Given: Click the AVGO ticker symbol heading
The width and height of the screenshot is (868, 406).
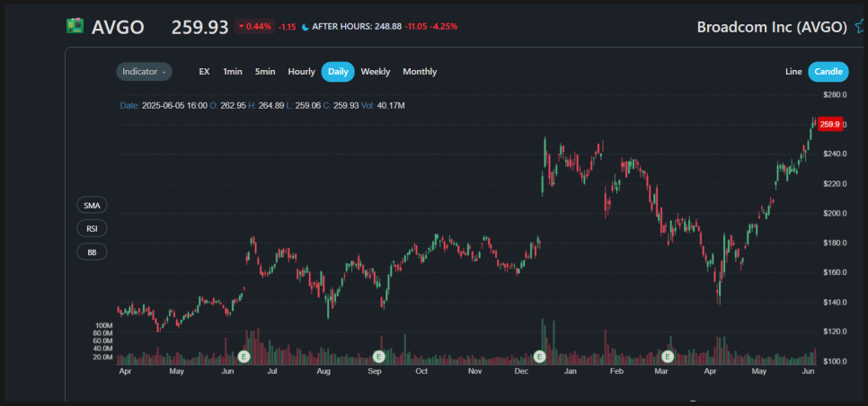Looking at the screenshot, I should pyautogui.click(x=118, y=27).
